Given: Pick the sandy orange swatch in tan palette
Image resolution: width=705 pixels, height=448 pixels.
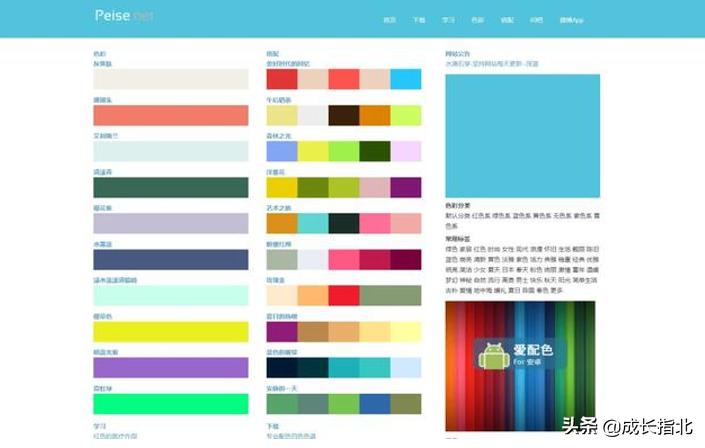Looking at the screenshot, I should [344, 332].
